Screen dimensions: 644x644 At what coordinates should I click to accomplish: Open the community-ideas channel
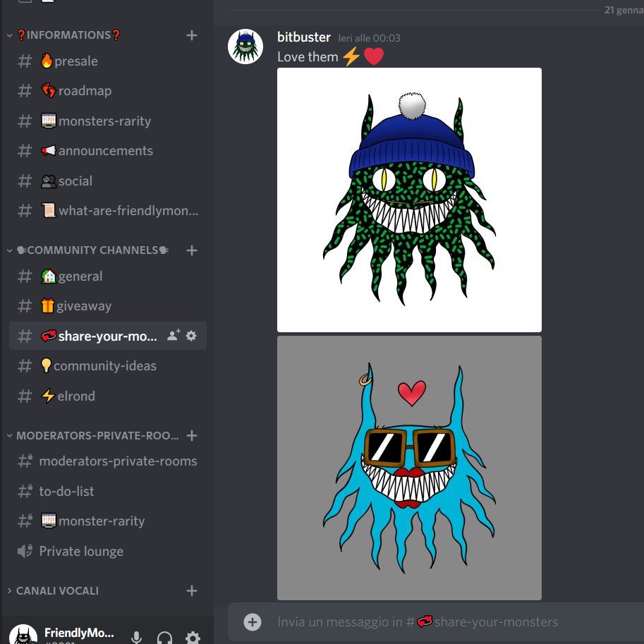pos(108,366)
